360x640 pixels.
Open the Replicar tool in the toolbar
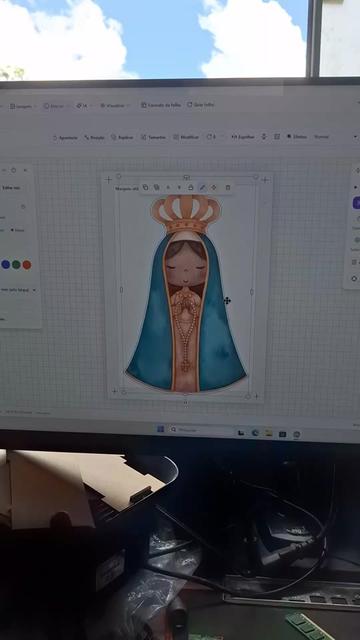click(x=122, y=138)
